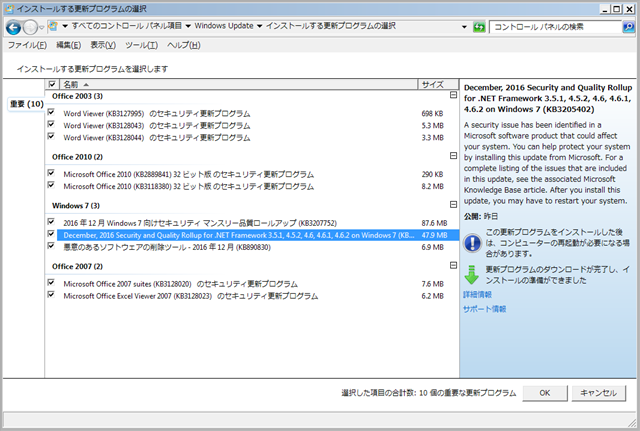This screenshot has width=640, height=431.
Task: Click the blue restart-required info icon
Action: click(x=472, y=243)
